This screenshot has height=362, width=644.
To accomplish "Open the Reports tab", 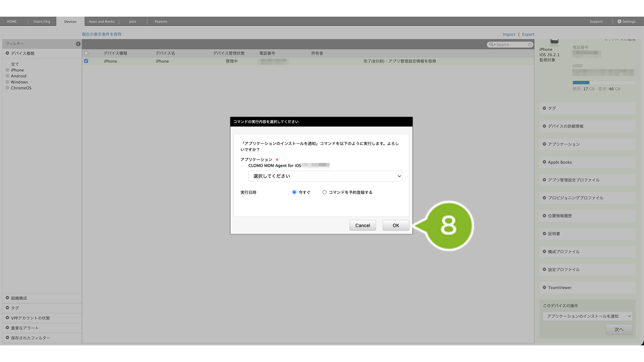I will click(161, 21).
